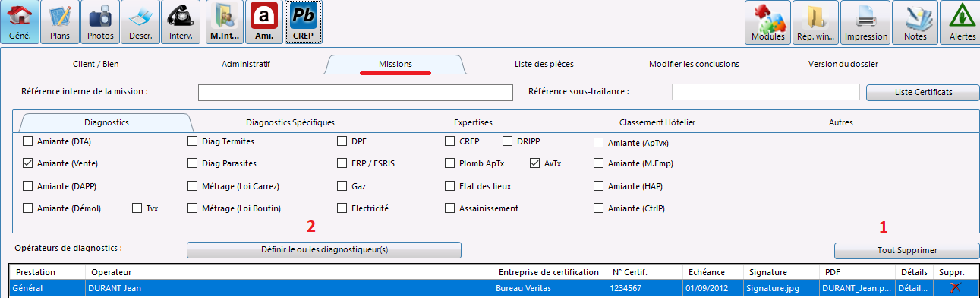
Task: Check the CREP checkbox
Action: [451, 141]
